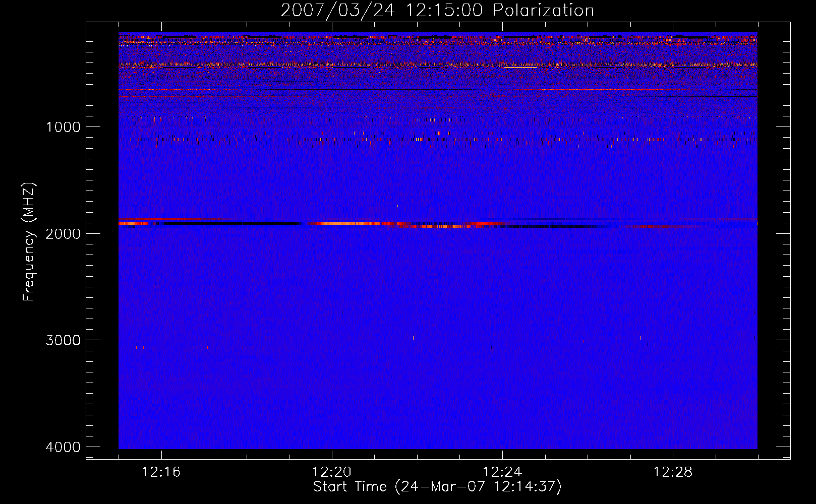The width and height of the screenshot is (816, 504).
Task: Click the 12:28 time tick label
Action: [x=673, y=472]
